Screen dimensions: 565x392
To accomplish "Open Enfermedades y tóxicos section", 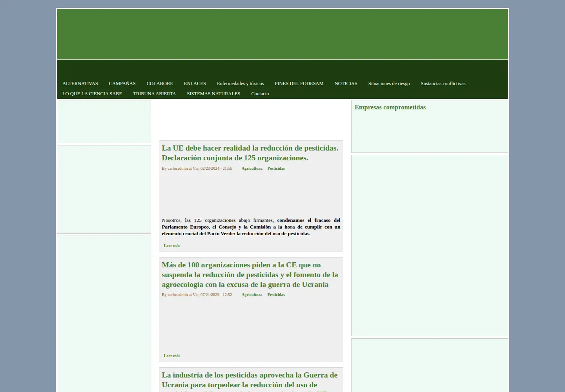I will coord(241,83).
